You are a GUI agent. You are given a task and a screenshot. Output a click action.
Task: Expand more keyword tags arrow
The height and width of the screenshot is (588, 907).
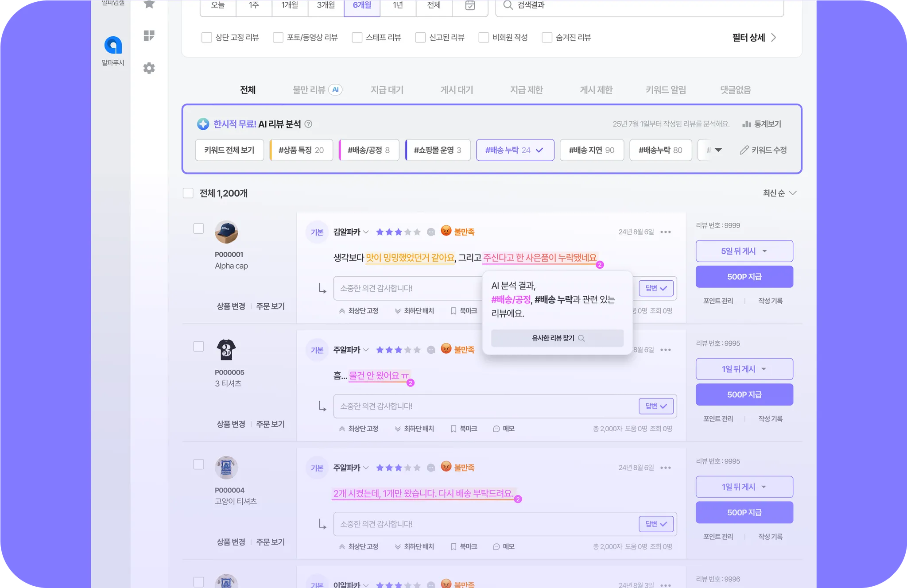(718, 150)
